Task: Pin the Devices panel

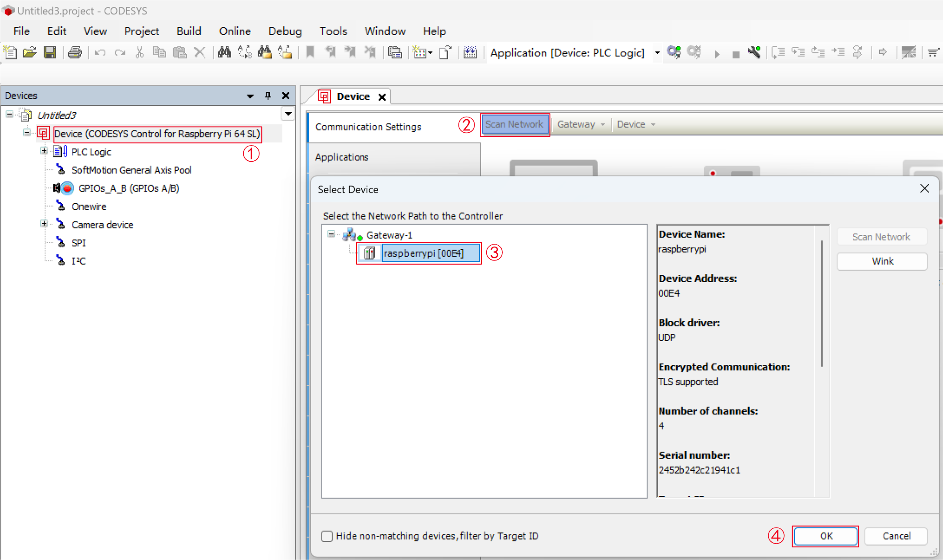Action: coord(268,95)
